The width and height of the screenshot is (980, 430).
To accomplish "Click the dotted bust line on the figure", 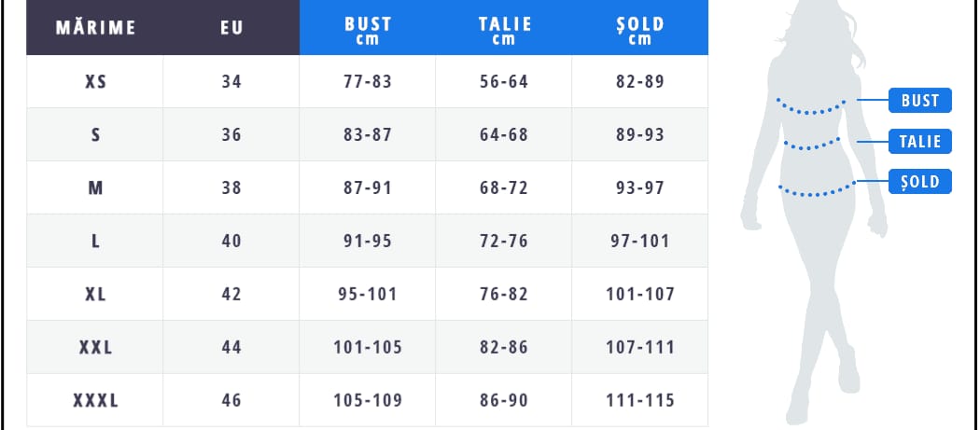I will coord(811,107).
